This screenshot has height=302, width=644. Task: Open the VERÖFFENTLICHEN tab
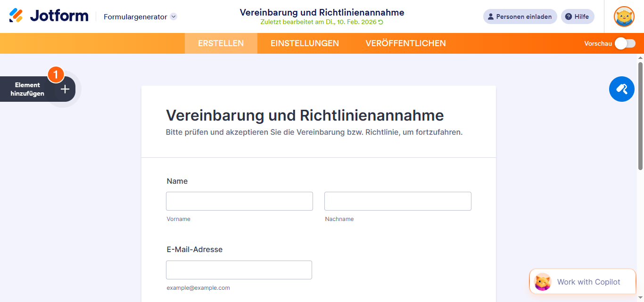click(405, 43)
